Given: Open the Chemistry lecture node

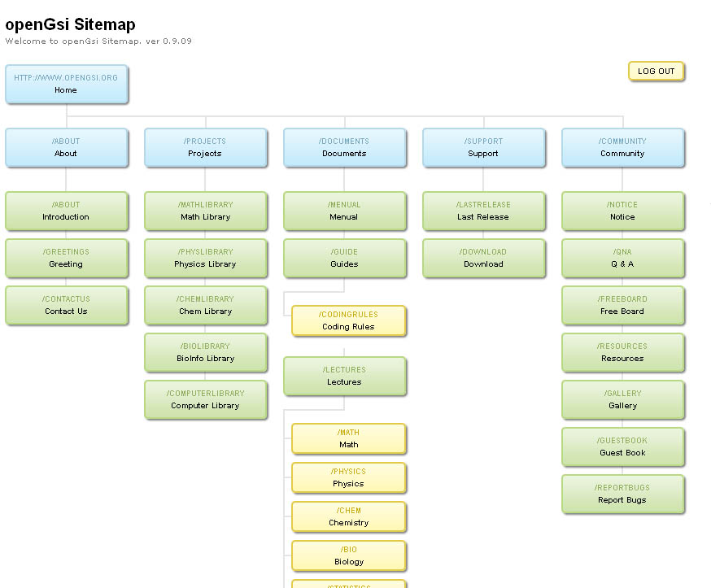Looking at the screenshot, I should [x=349, y=516].
